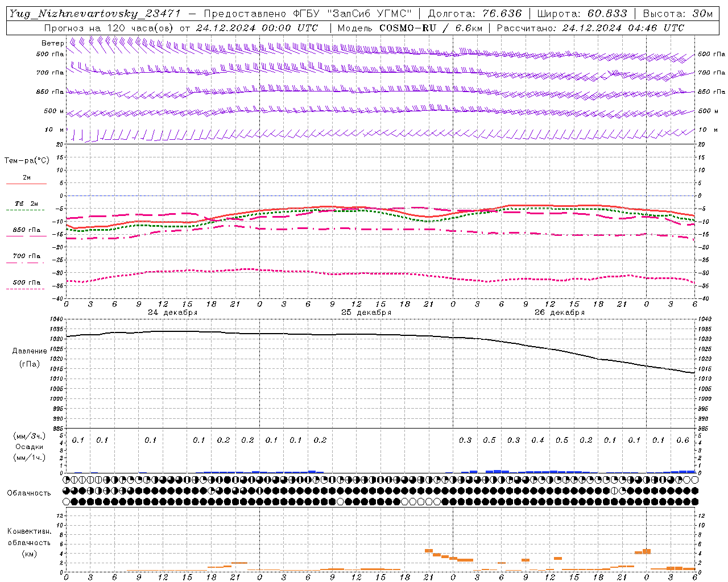The image size is (728, 582).
Task: Click the Тем-ра(°C) temperature panel label
Action: click(27, 161)
